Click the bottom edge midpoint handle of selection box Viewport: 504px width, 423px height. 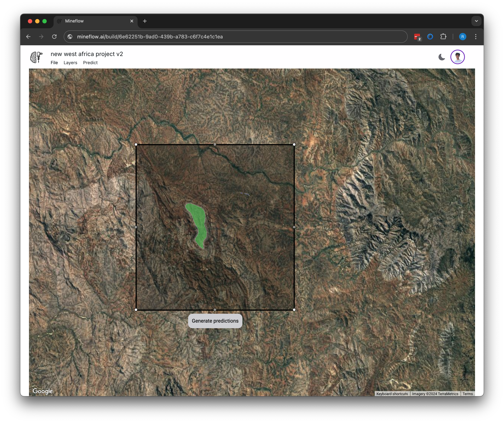click(x=215, y=310)
